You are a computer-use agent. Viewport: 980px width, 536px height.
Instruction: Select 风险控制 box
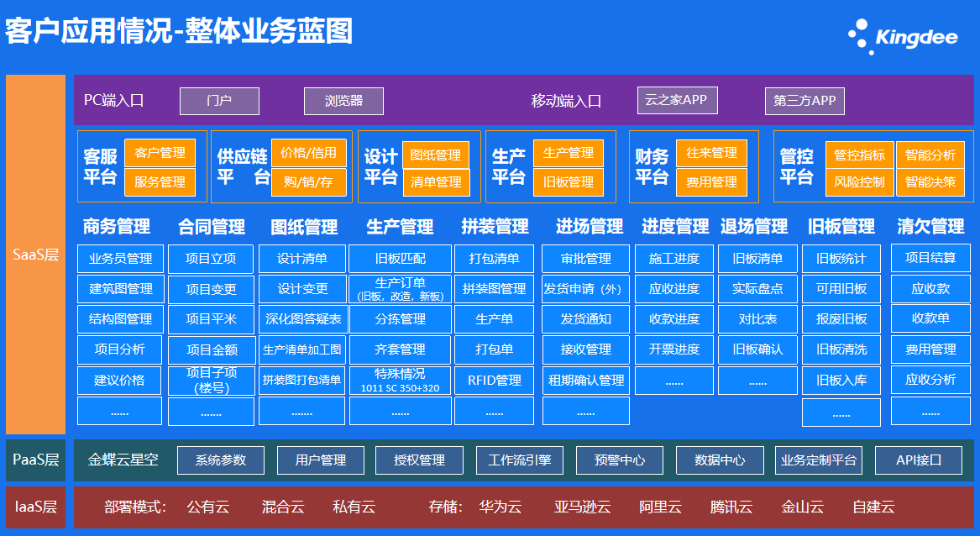tap(859, 182)
